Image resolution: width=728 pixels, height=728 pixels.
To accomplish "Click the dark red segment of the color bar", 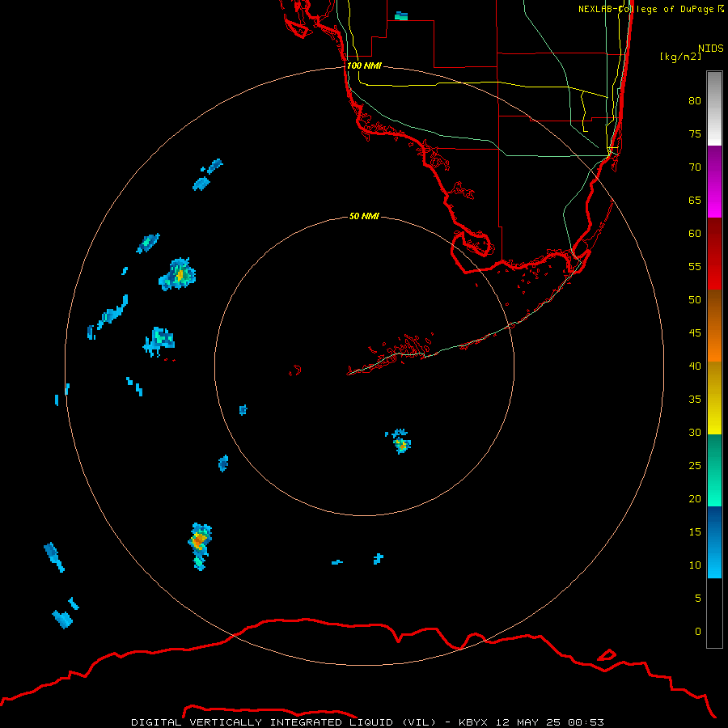I will coord(714,253).
